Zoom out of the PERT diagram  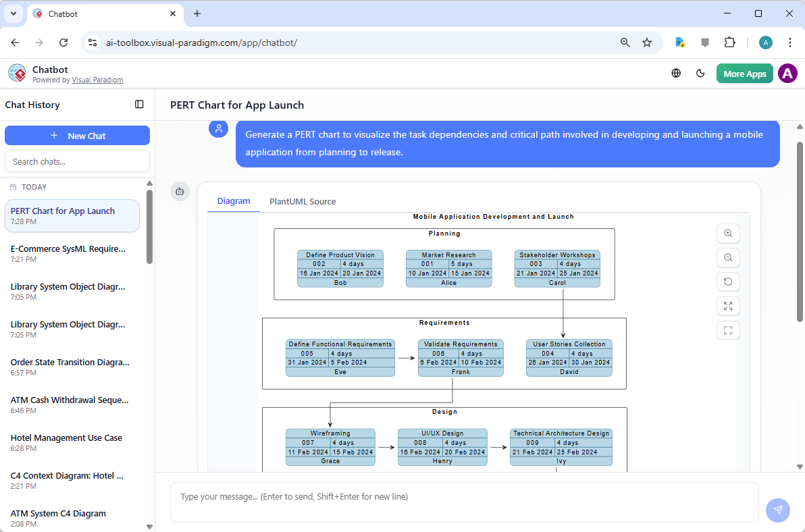click(728, 257)
